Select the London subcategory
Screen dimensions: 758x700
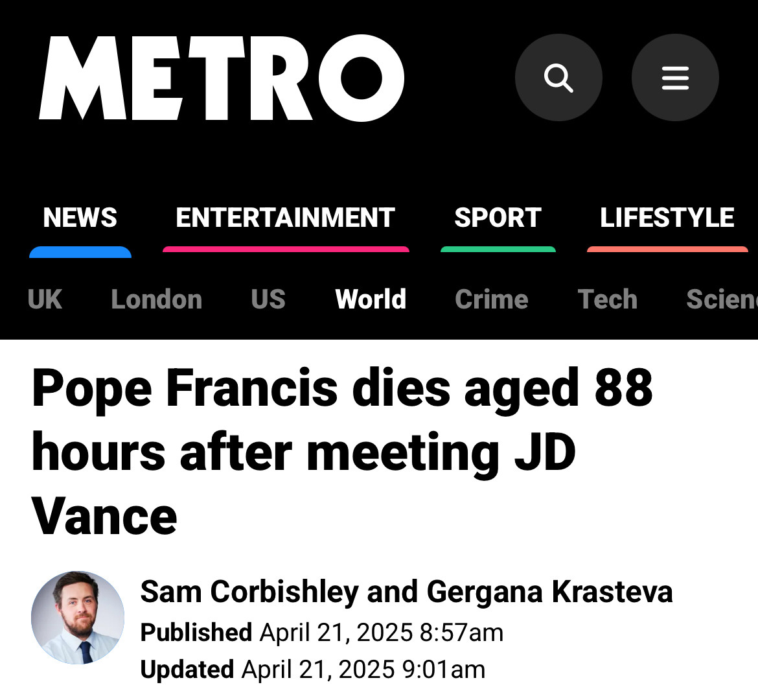tap(156, 299)
